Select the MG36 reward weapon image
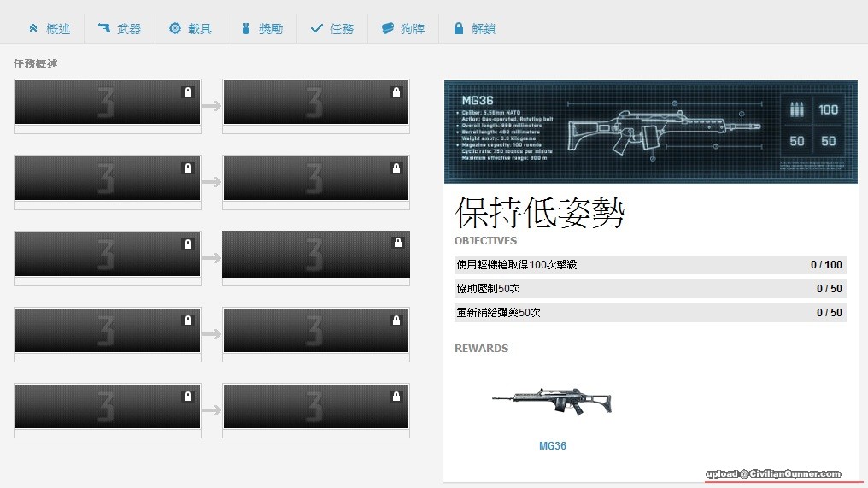This screenshot has height=488, width=868. coord(553,400)
